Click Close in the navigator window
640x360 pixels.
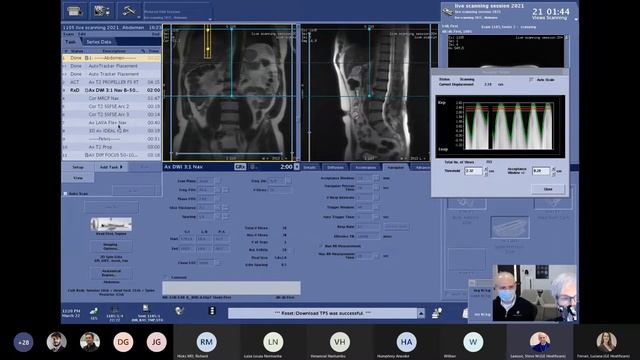click(548, 189)
